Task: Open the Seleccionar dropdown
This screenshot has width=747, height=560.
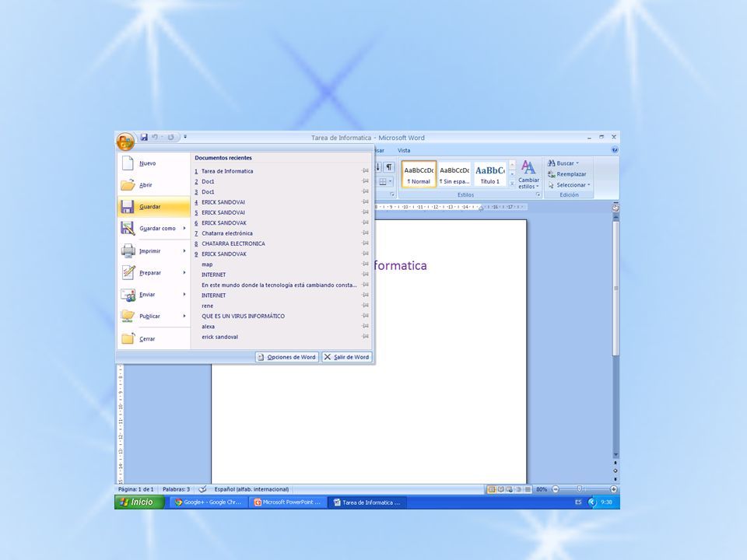Action: pyautogui.click(x=569, y=185)
